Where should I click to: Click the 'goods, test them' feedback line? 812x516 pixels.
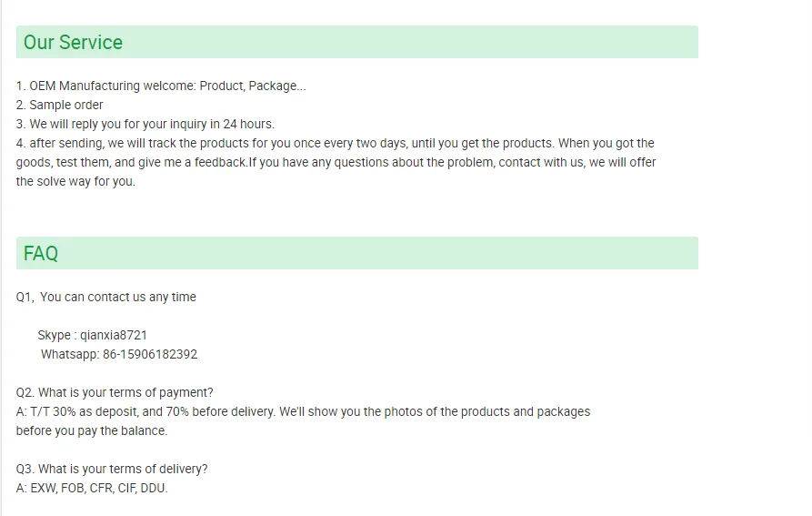coord(336,163)
